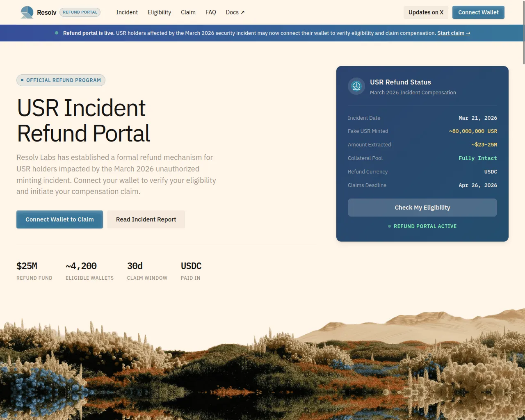Screen dimensions: 525x420
Task: Click the REFUND PORTAL badge
Action: pyautogui.click(x=80, y=12)
